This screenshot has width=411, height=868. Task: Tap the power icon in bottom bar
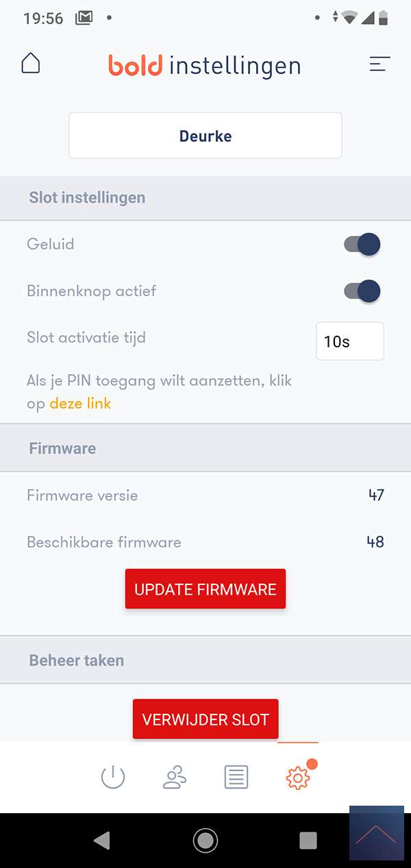113,778
